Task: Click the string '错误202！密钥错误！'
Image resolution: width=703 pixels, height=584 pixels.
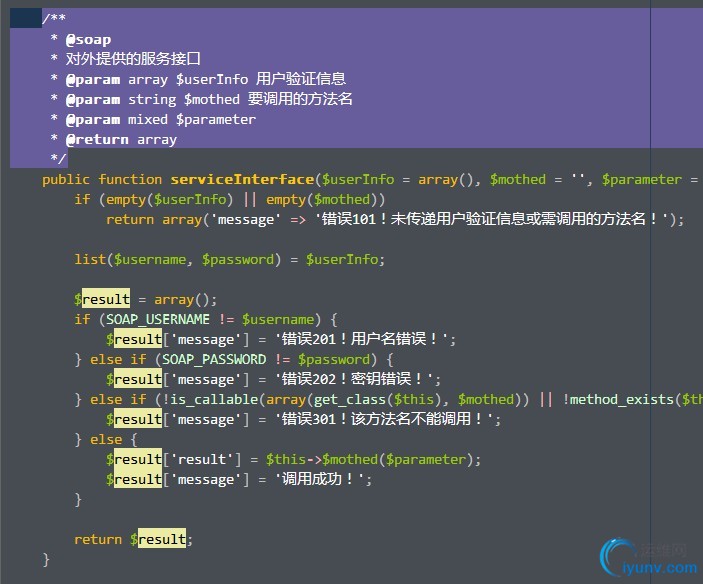Action: 355,379
